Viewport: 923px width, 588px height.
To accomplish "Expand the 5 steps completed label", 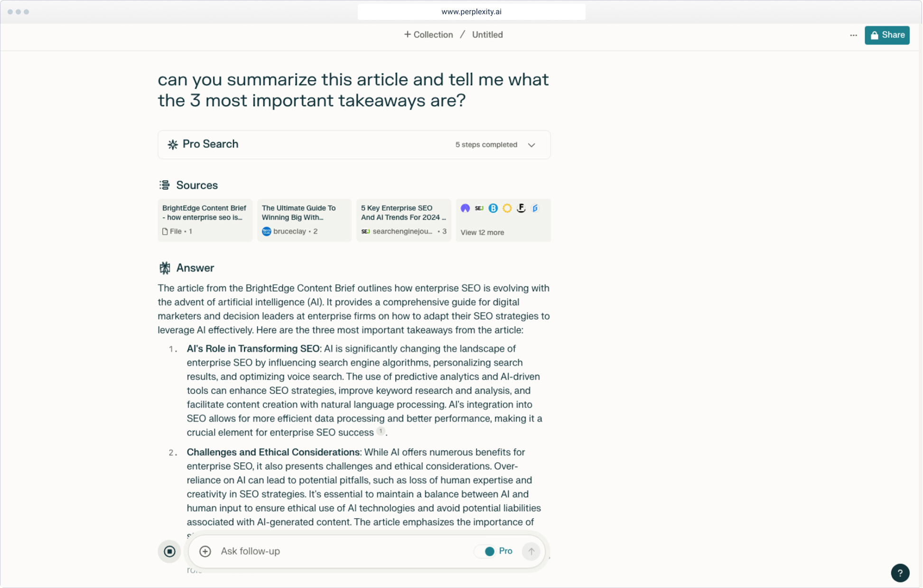I will [486, 145].
